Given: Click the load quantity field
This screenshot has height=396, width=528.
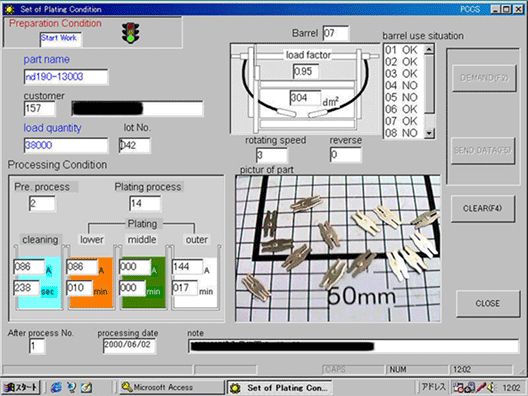Looking at the screenshot, I should (66, 145).
